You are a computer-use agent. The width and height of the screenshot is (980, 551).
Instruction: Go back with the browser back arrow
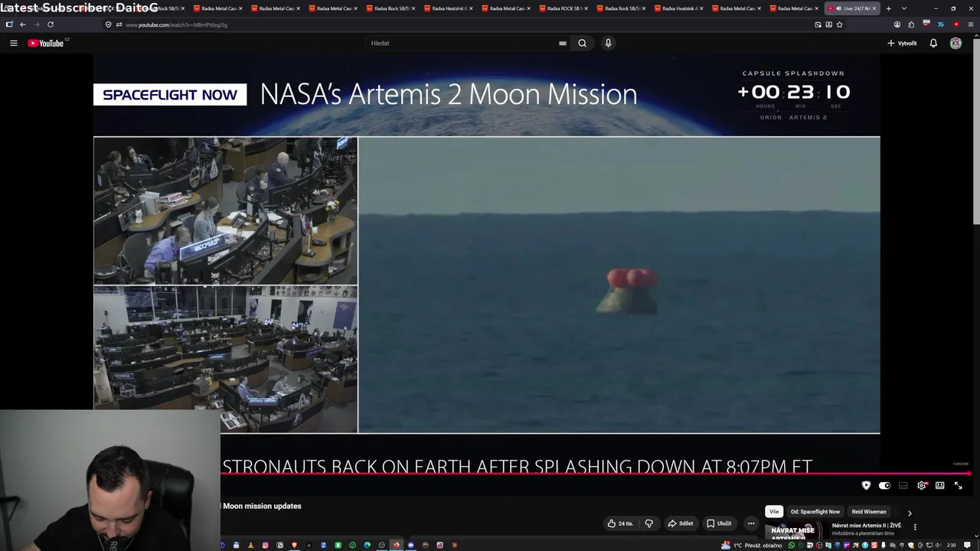click(22, 24)
